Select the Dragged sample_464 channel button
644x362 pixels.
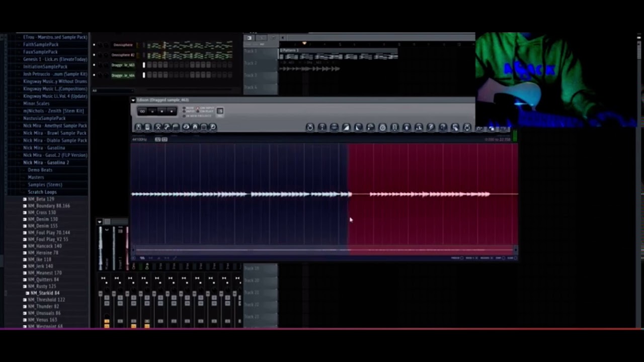pyautogui.click(x=123, y=75)
